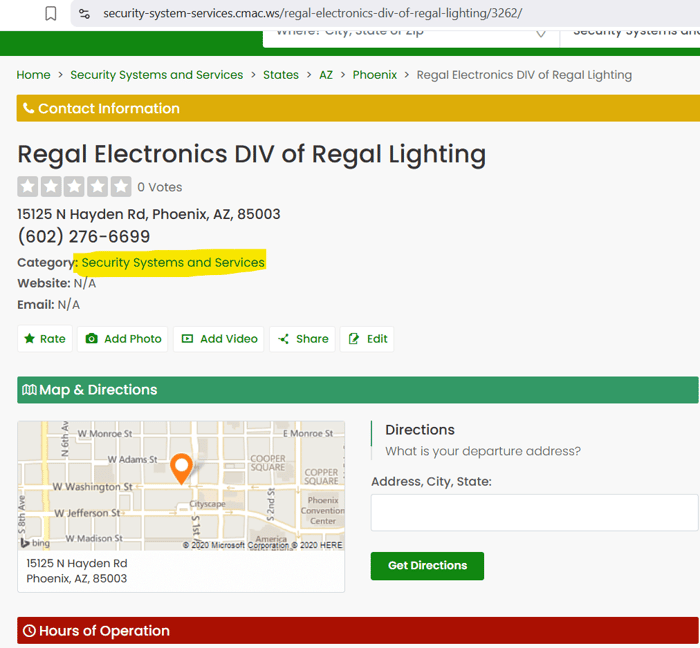Click the Bing logo on map
Viewport: 700px width, 648px height.
click(x=38, y=543)
